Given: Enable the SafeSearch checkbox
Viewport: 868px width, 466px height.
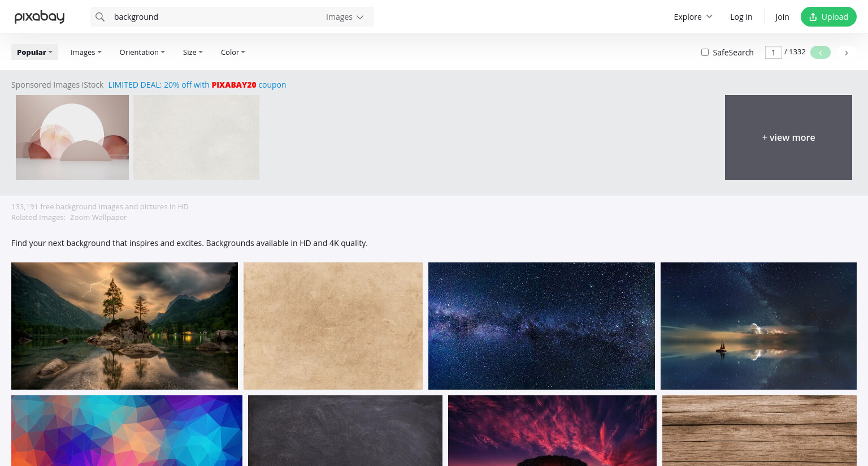Looking at the screenshot, I should point(705,53).
